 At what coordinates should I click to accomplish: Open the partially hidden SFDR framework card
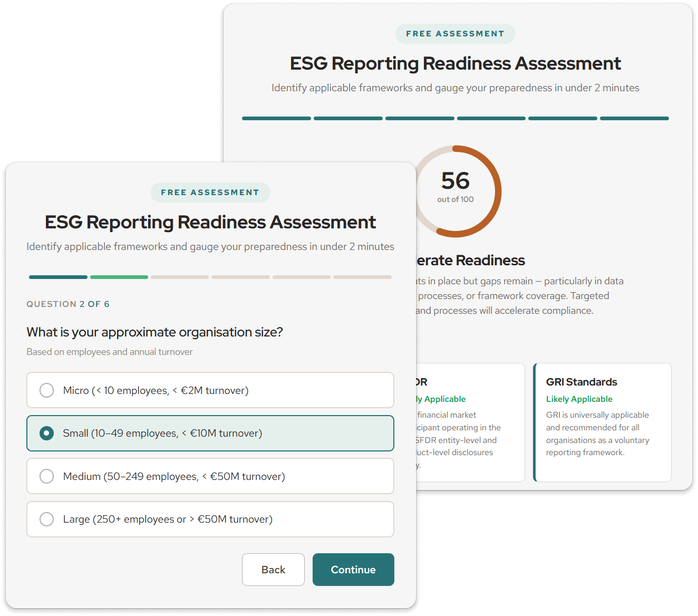point(469,422)
